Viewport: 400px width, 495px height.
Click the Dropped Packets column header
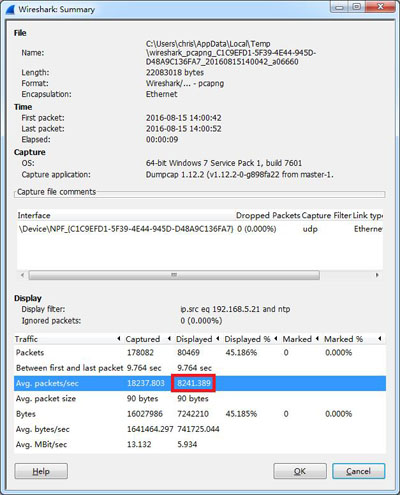pos(268,216)
